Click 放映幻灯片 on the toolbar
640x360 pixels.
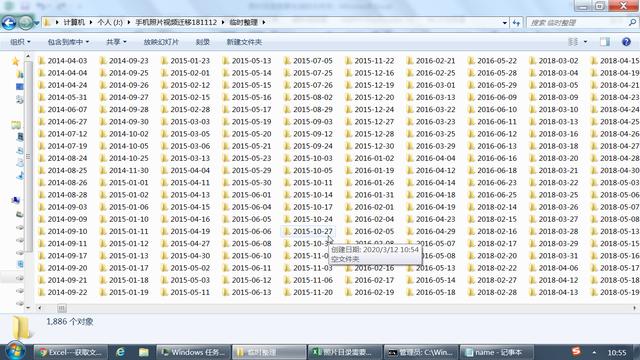click(161, 42)
